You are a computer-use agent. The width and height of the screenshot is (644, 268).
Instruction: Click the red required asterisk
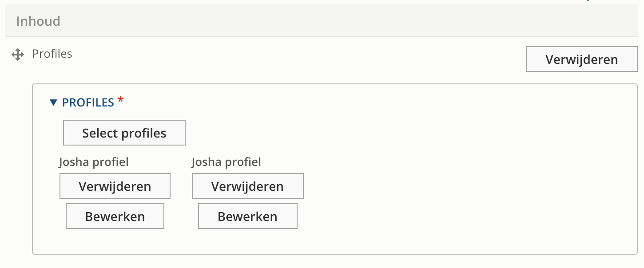point(120,102)
